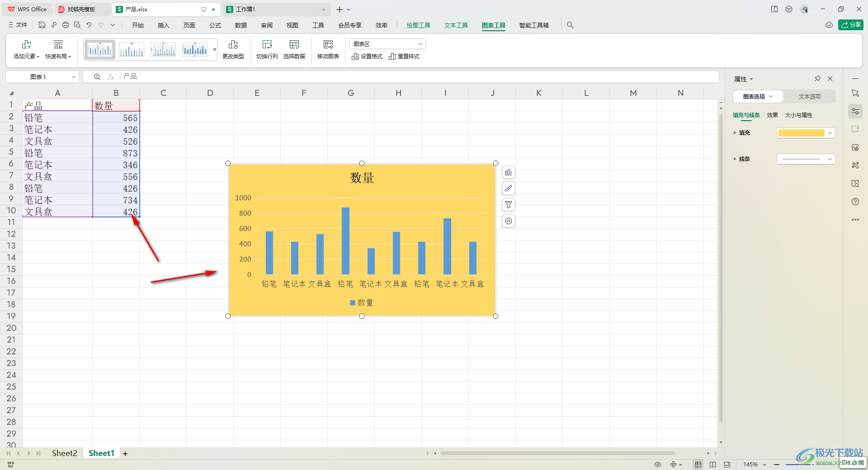Click Reset Style (重置样式) button
The image size is (868, 470).
[x=404, y=56]
